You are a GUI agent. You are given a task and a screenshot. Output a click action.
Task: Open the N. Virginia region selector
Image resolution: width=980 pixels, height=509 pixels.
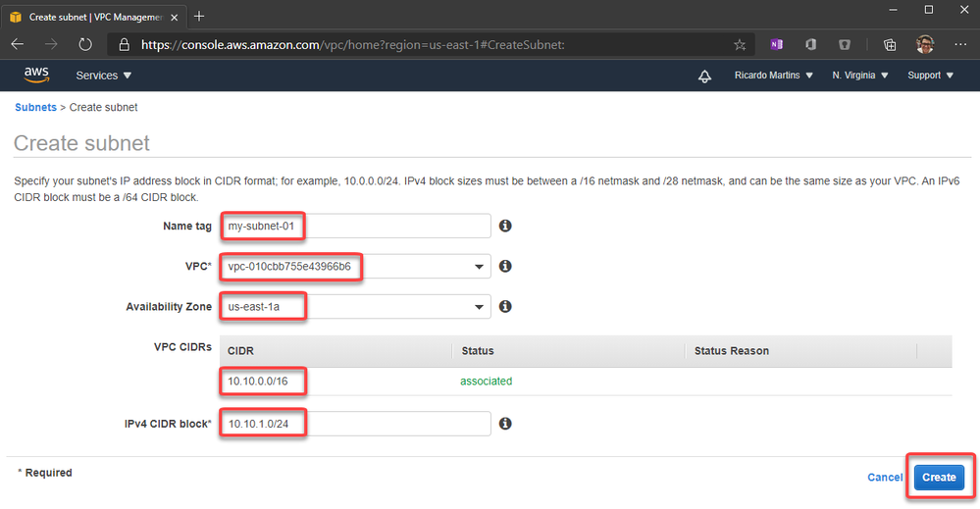pyautogui.click(x=860, y=76)
